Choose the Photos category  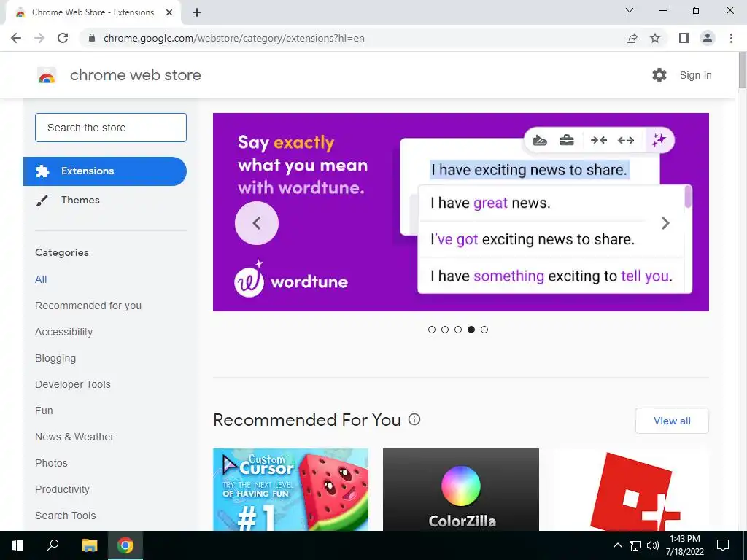(52, 463)
